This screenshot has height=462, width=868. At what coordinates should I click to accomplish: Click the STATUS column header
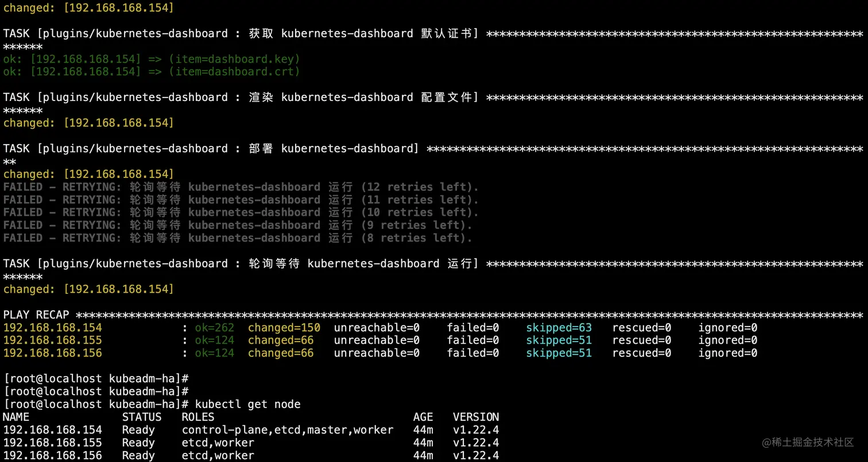(142, 417)
